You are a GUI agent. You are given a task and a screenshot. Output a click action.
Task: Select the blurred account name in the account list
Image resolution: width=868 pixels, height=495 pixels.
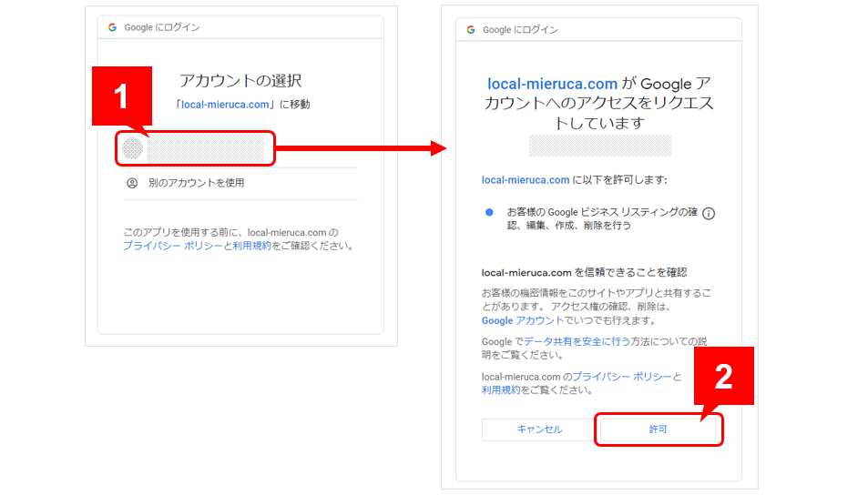click(x=206, y=149)
